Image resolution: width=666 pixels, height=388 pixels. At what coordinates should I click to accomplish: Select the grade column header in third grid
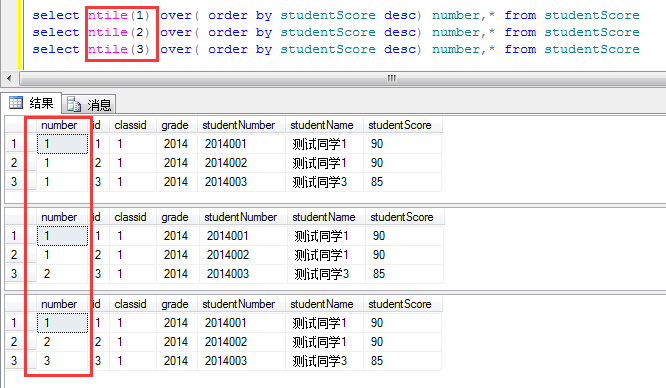point(175,304)
